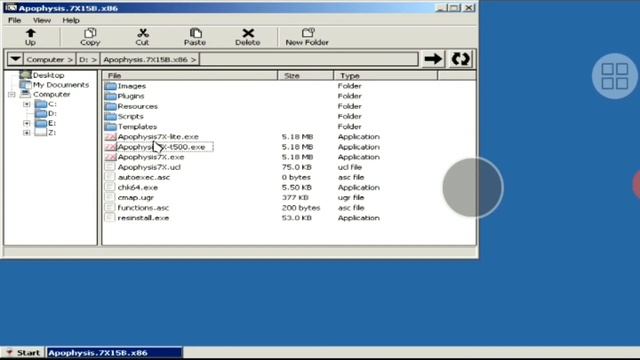This screenshot has width=640, height=360.
Task: Click the chk64.exe file name
Action: point(138,187)
